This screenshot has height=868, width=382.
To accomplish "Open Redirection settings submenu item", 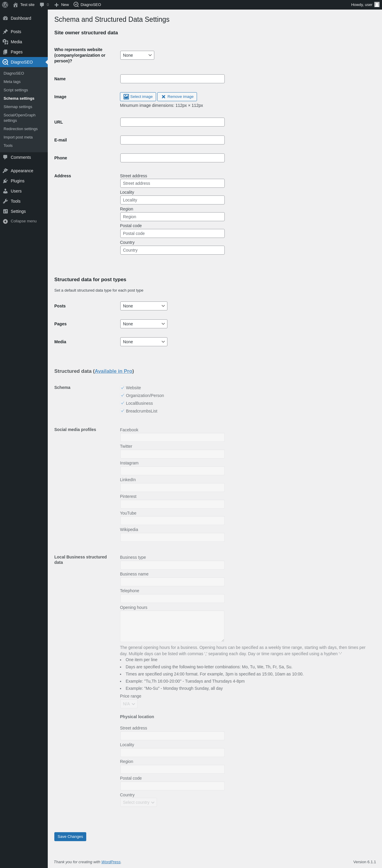I will pyautogui.click(x=21, y=129).
